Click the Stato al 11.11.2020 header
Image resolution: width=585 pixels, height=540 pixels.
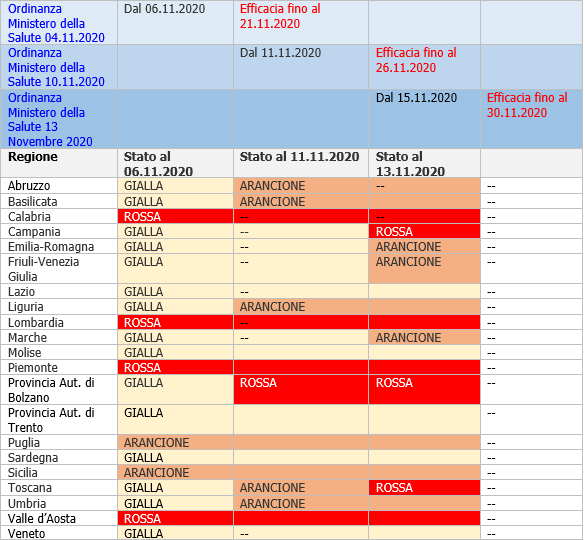[x=299, y=157]
